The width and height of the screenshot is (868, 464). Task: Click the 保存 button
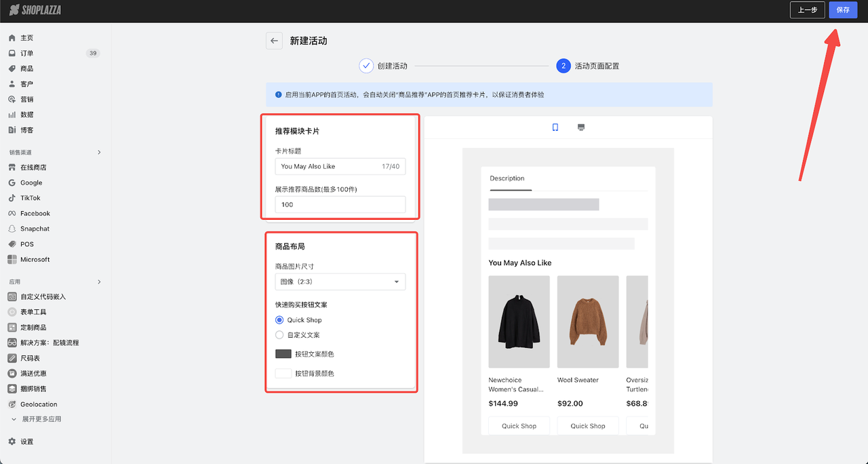click(842, 10)
